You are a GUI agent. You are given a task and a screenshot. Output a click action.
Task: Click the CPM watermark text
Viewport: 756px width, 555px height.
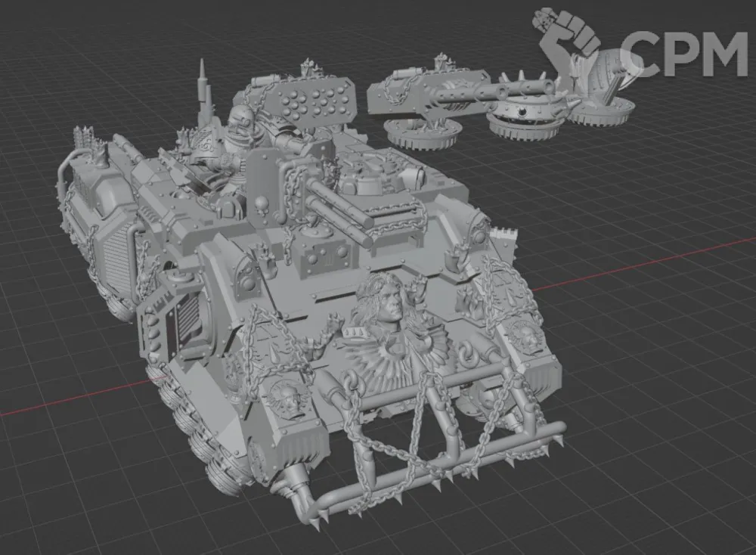point(685,54)
